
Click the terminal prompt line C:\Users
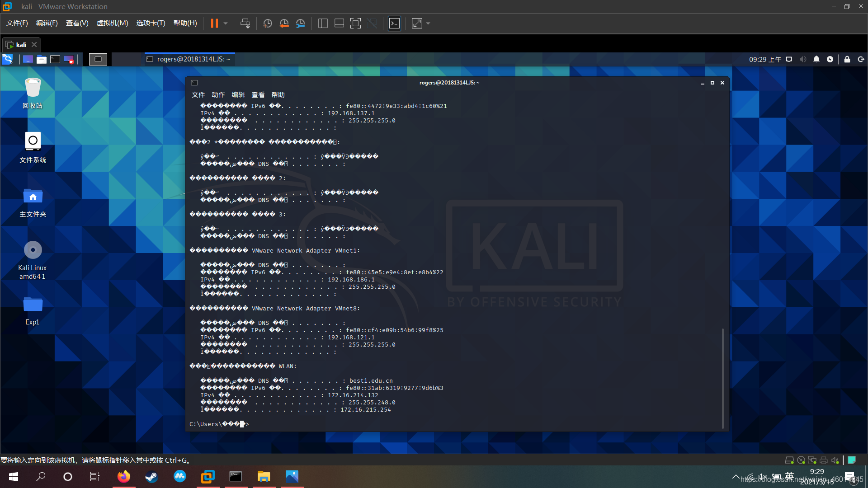219,424
